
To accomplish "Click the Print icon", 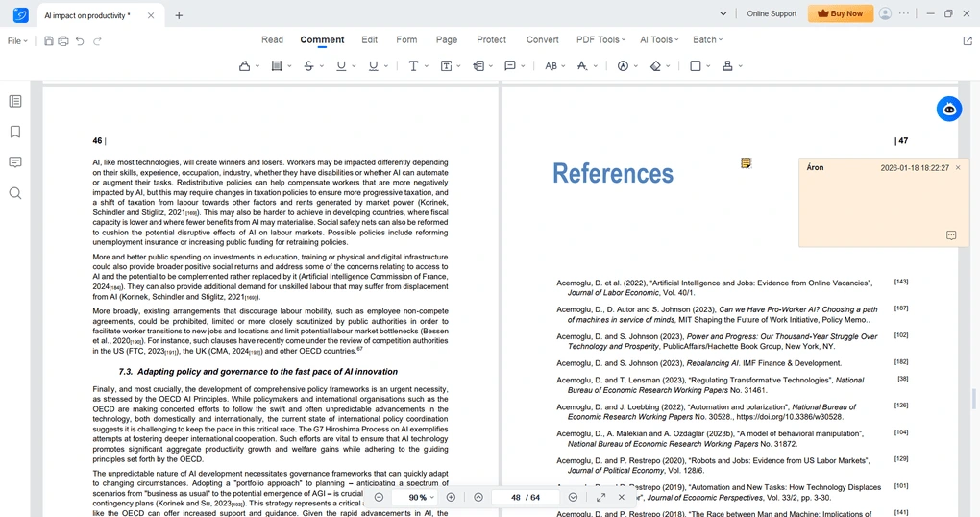I will (x=63, y=40).
